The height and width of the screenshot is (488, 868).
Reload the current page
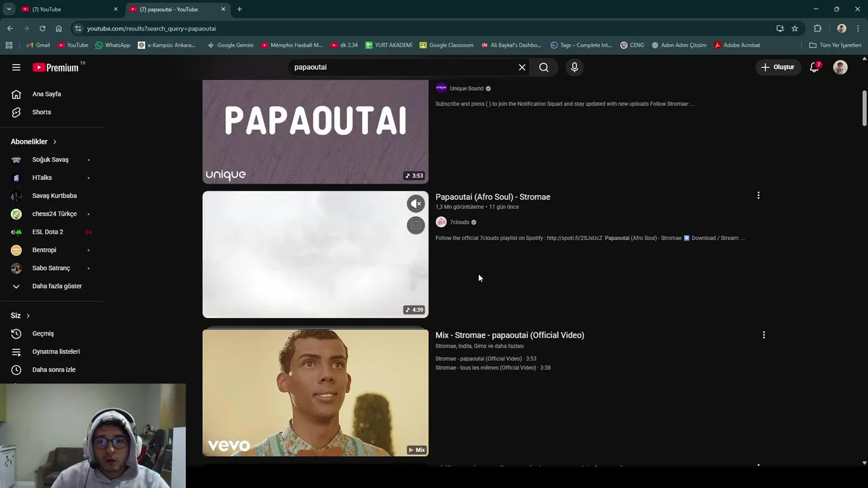(42, 28)
